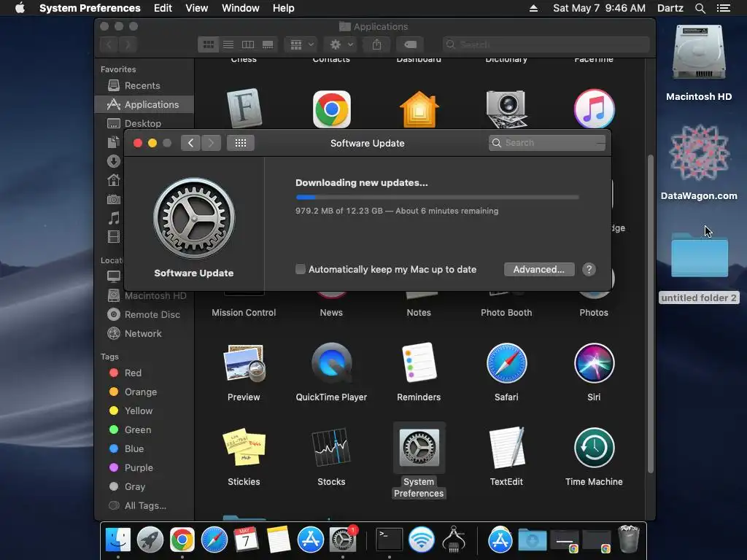The height and width of the screenshot is (560, 747).
Task: Open the Font Book app in Finder
Action: pos(244,109)
